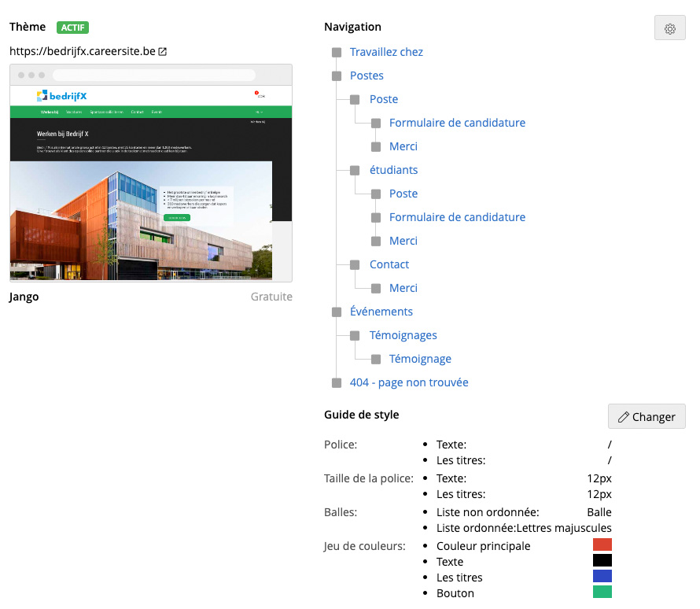Open the navigation settings gear button
The height and width of the screenshot is (609, 700).
pos(670,28)
